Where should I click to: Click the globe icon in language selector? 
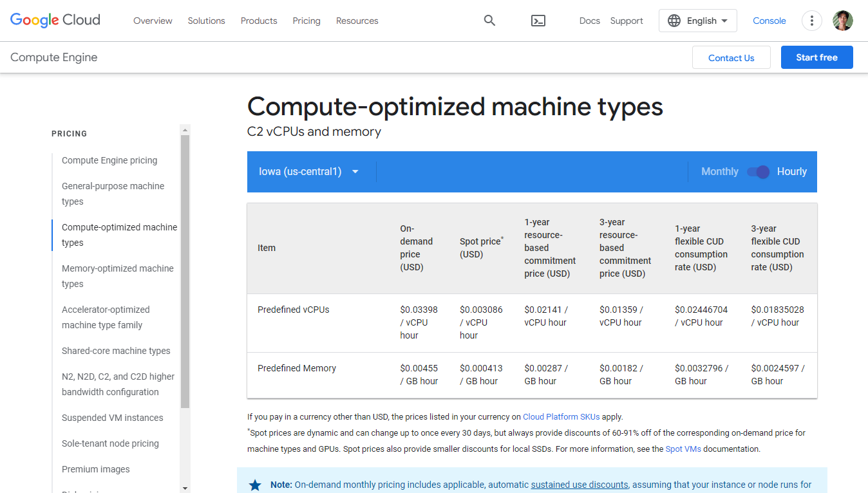tap(674, 21)
